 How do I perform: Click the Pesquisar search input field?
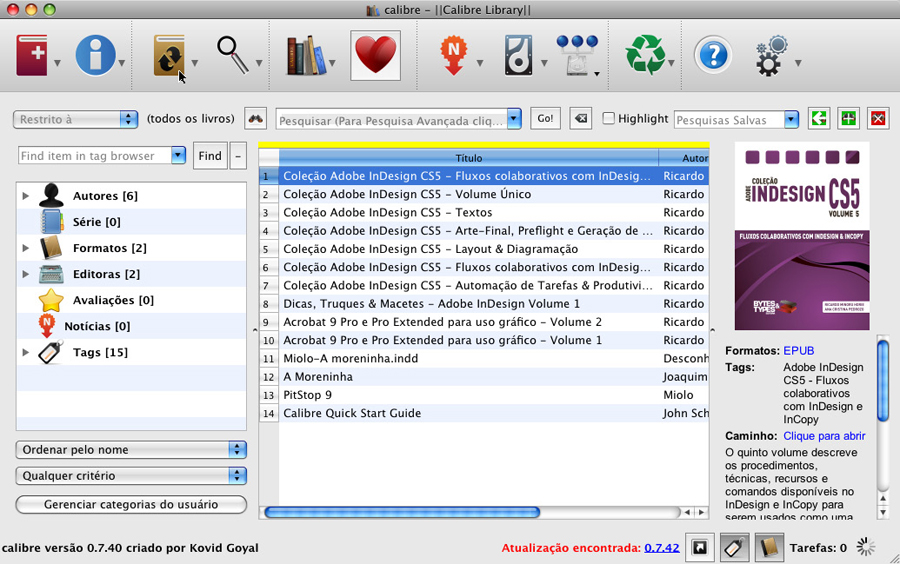[391, 120]
